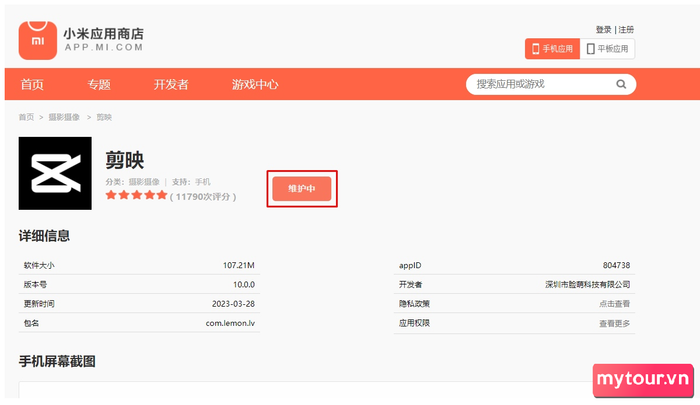Viewport: 700px width, 405px height.
Task: Open 剪映 in the breadcrumb
Action: pos(104,117)
